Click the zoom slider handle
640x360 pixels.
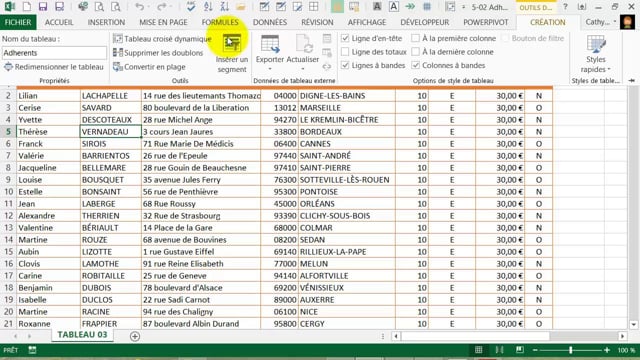[x=571, y=350]
